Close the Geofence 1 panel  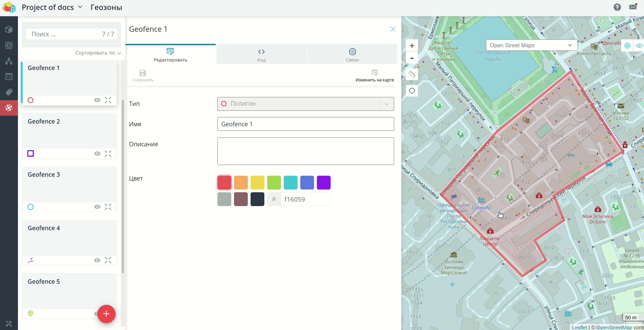pos(393,29)
